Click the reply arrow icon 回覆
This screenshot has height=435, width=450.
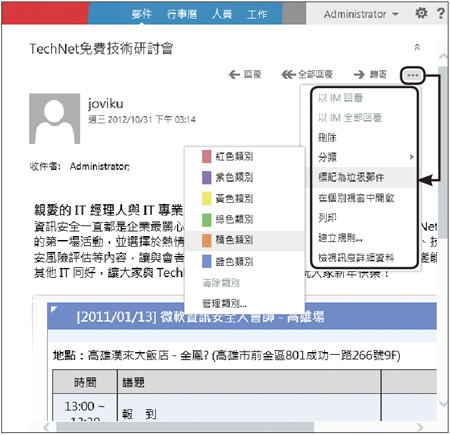click(x=234, y=74)
